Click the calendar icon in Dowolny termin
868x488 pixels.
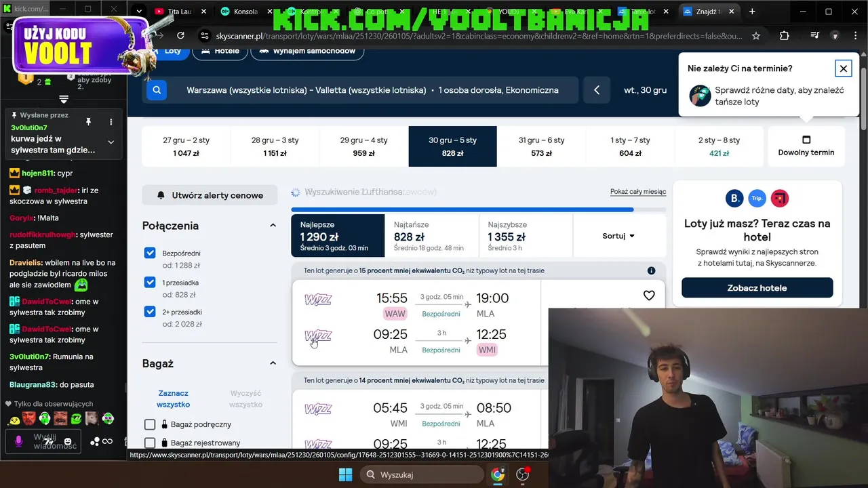806,140
